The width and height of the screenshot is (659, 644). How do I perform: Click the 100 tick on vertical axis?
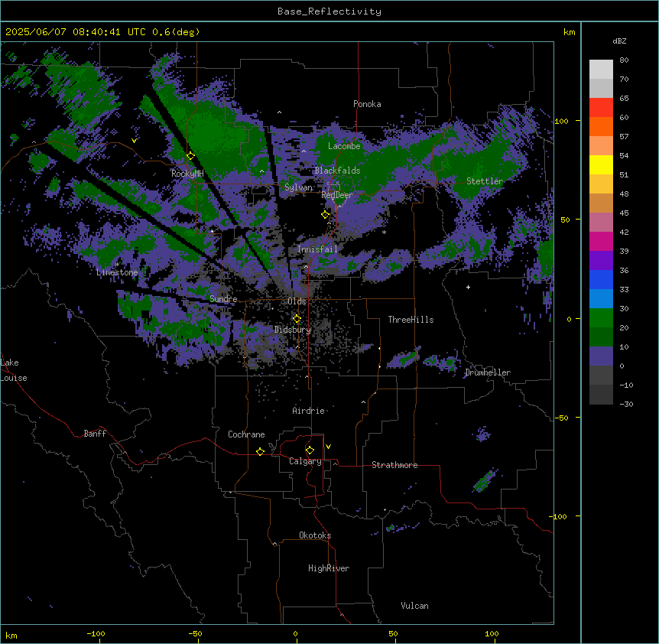tap(561, 121)
